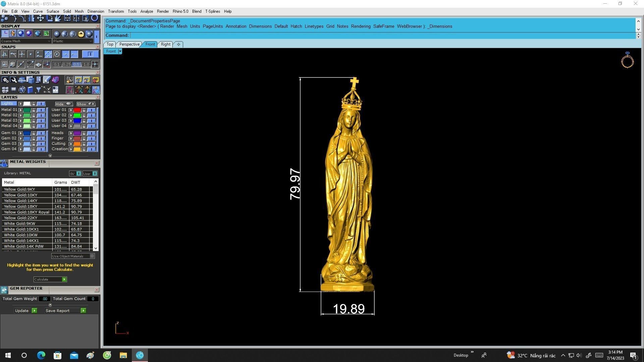Screen dimensions: 644x362
Task: Select the scissors trim tool in top toolbar
Action: 86,18
